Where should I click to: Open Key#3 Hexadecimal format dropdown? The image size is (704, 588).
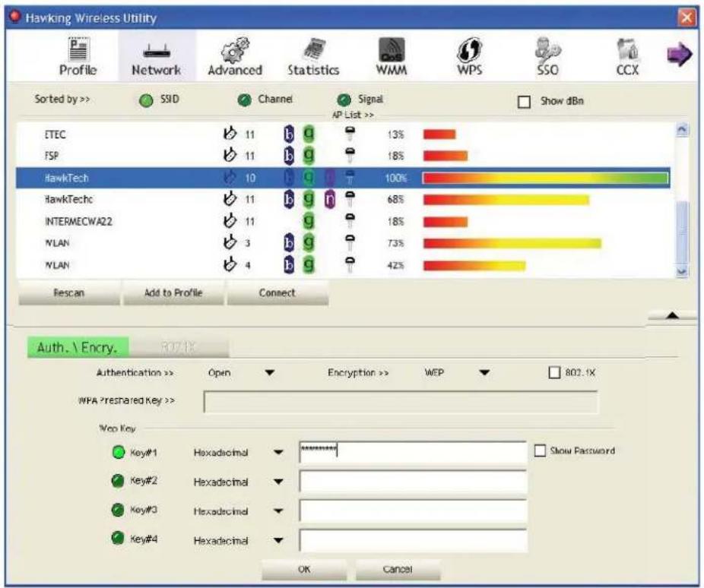[x=278, y=511]
